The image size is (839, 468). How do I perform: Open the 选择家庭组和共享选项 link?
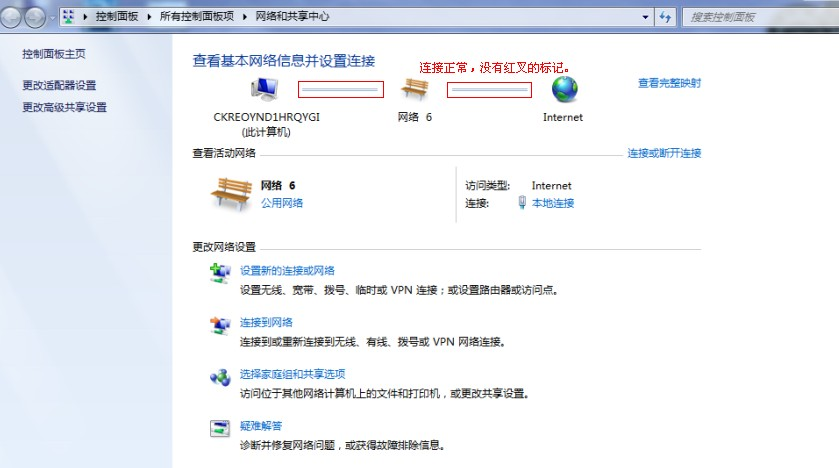(x=293, y=374)
